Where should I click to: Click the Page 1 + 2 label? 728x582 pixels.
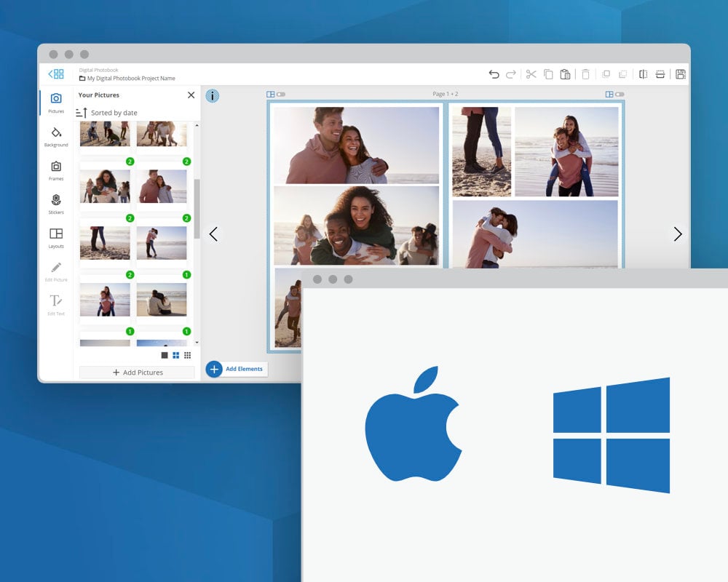[446, 94]
